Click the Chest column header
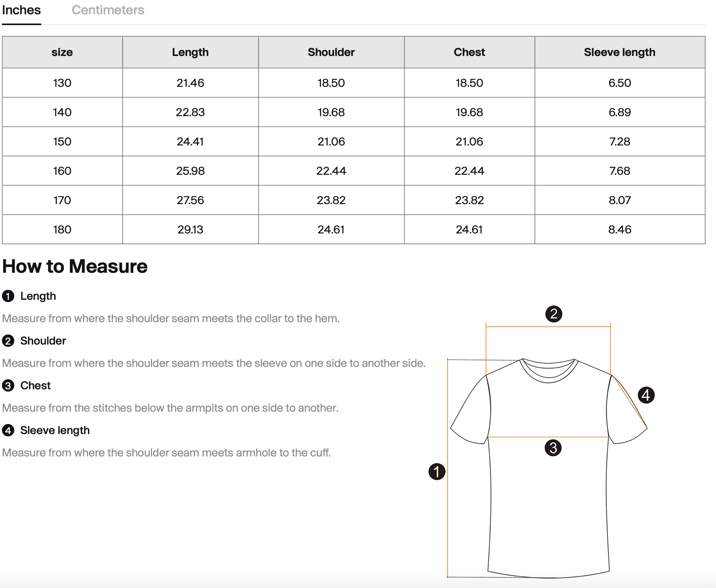This screenshot has width=716, height=588. (469, 52)
